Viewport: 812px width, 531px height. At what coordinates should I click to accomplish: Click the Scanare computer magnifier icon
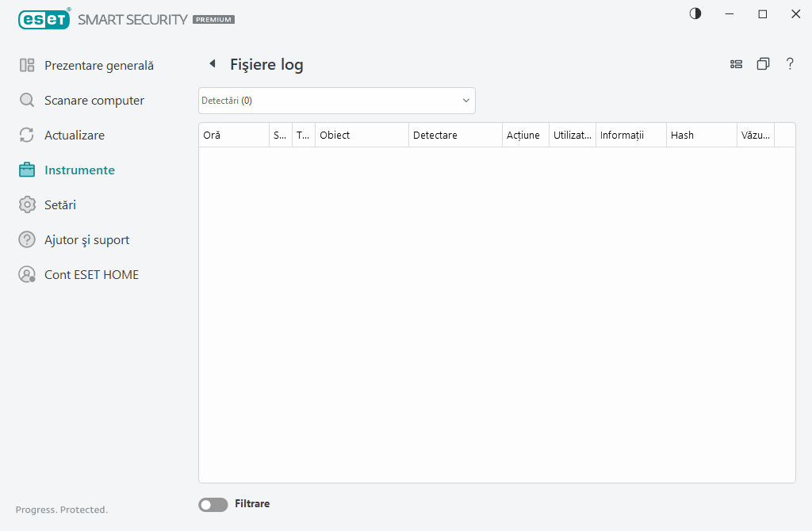coord(27,101)
